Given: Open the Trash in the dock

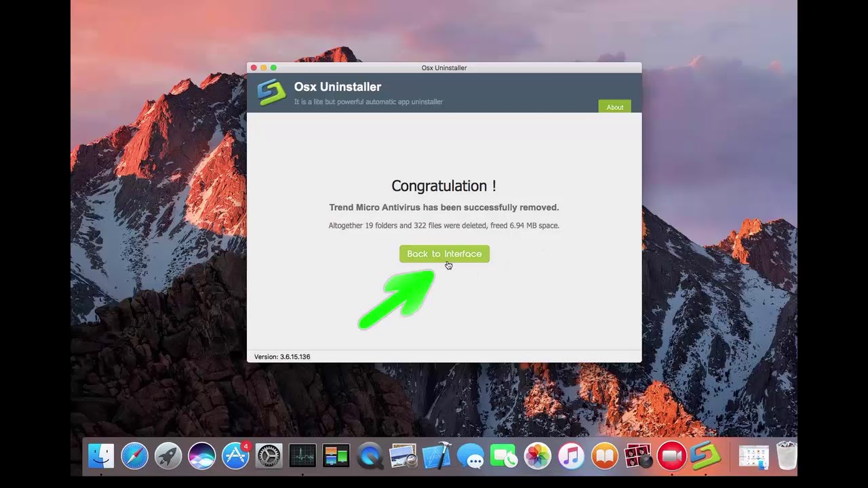Looking at the screenshot, I should tap(787, 455).
